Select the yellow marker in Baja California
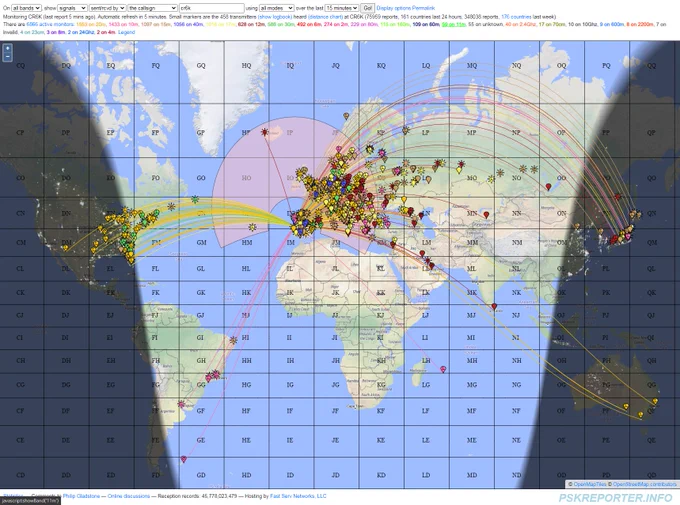This screenshot has height=505, width=680. [65, 248]
